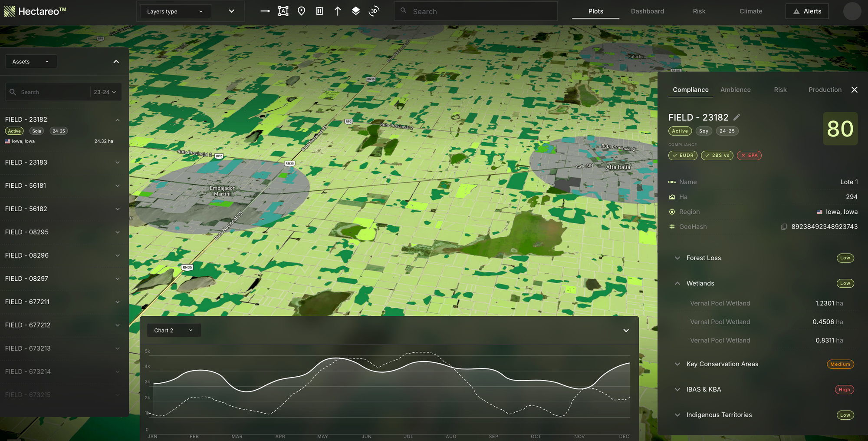Open the map layers stack icon
Viewport: 868px width, 441px height.
point(355,11)
